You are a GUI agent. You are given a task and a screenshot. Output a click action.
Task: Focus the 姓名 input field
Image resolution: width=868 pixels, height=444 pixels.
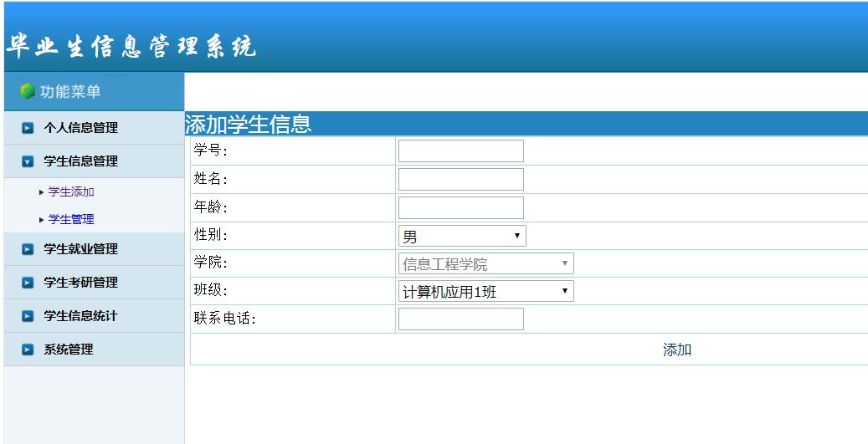point(461,179)
